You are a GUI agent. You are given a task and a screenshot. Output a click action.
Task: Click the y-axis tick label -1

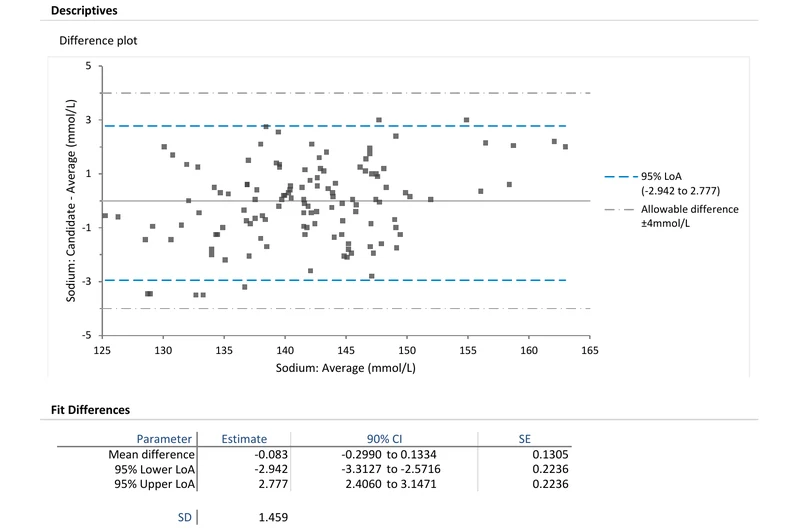pos(87,228)
